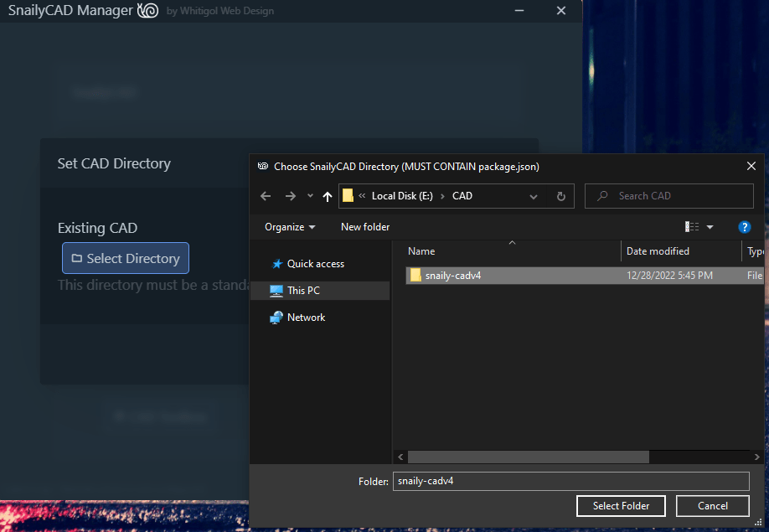Click the Up one level arrow

click(x=327, y=195)
